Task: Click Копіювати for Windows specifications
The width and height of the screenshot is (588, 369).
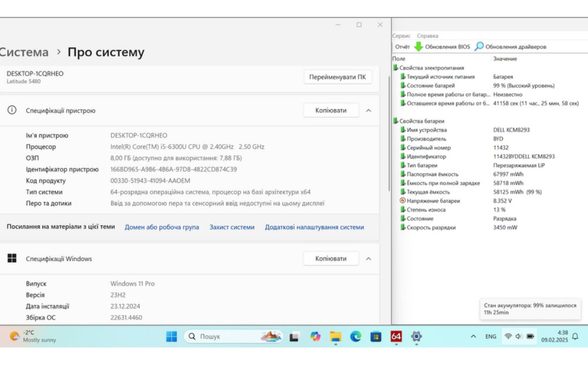Action: pyautogui.click(x=330, y=259)
